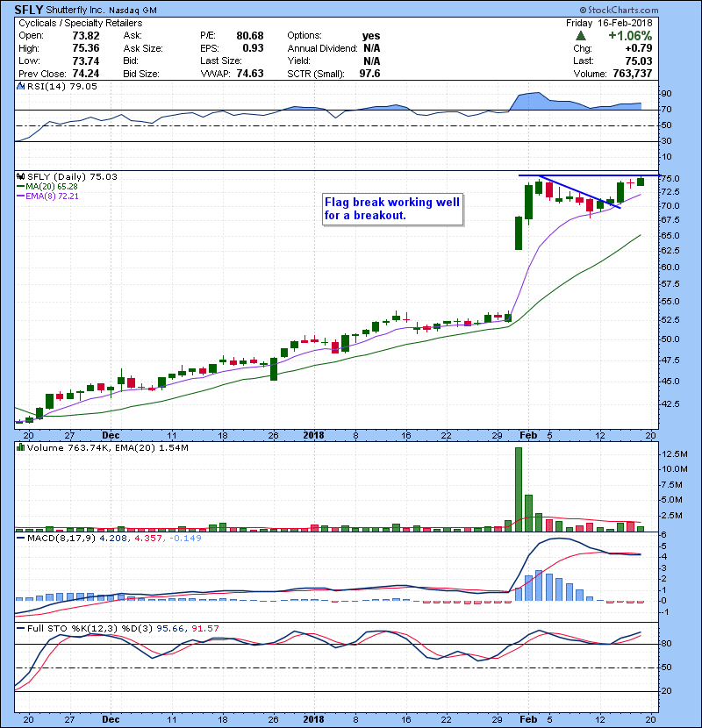Click the Ask Size label

coord(143,48)
